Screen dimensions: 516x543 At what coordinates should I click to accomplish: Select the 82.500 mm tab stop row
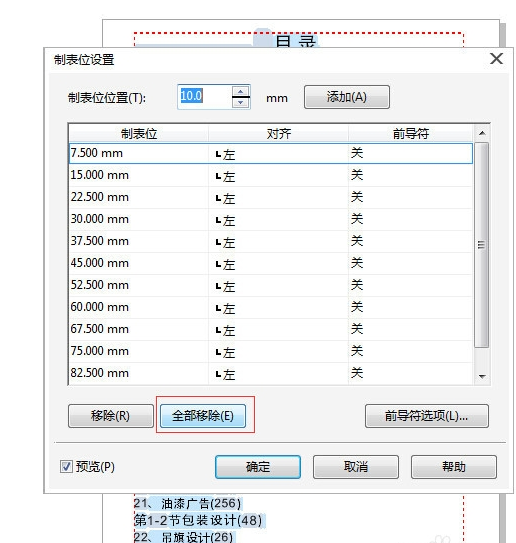click(271, 373)
